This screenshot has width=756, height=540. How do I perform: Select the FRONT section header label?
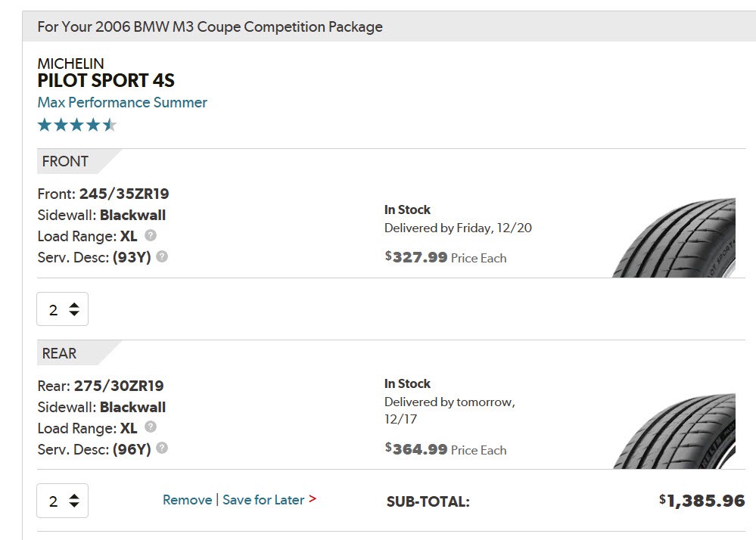click(65, 161)
